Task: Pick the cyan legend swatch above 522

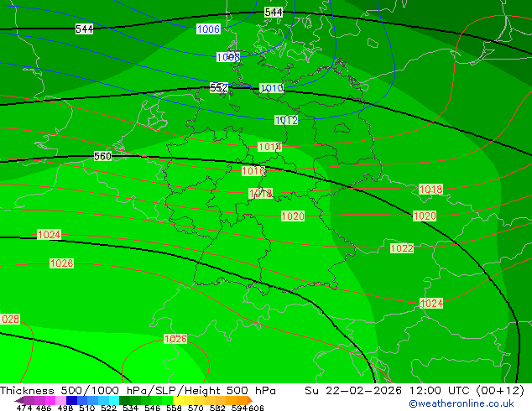Action: [x=114, y=400]
